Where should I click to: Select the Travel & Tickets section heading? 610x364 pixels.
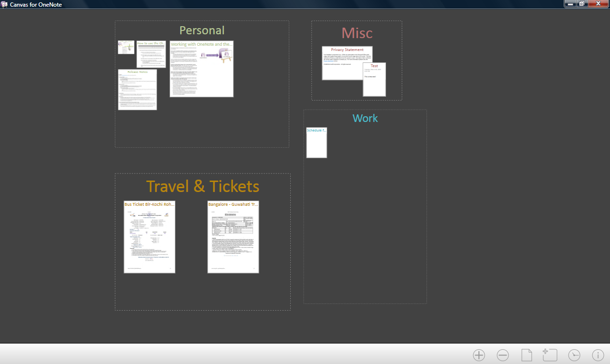(203, 186)
